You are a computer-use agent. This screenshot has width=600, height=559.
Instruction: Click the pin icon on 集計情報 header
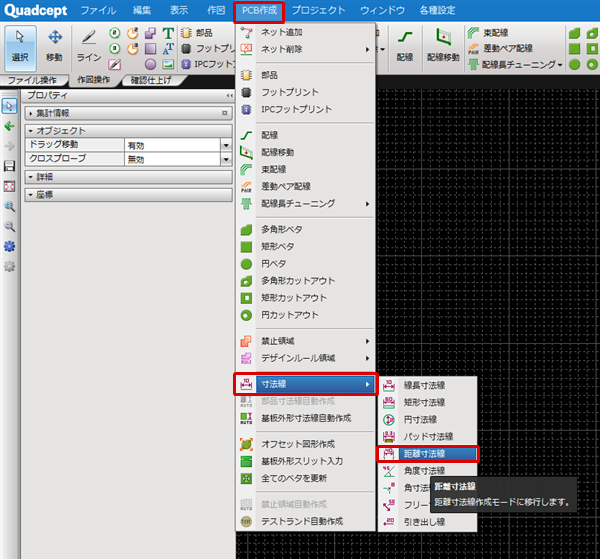pyautogui.click(x=225, y=113)
